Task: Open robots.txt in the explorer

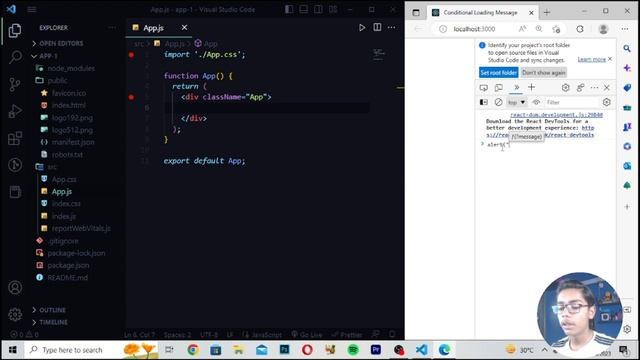Action: (x=67, y=155)
